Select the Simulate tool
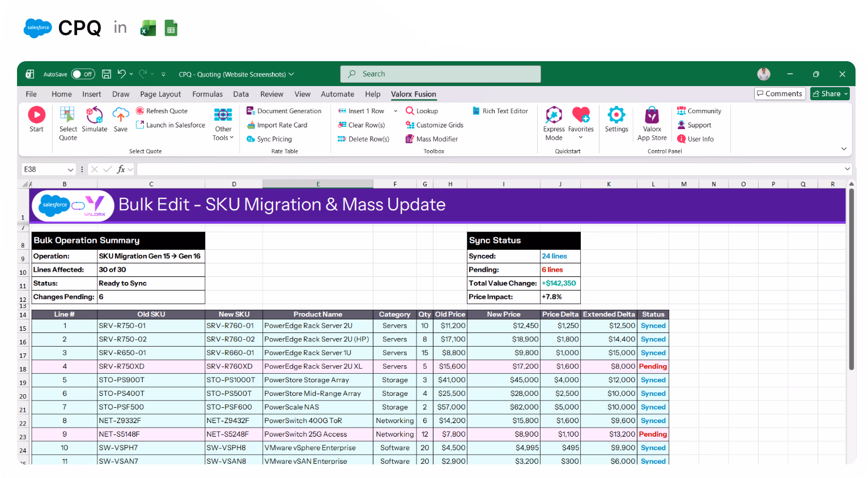 point(94,119)
